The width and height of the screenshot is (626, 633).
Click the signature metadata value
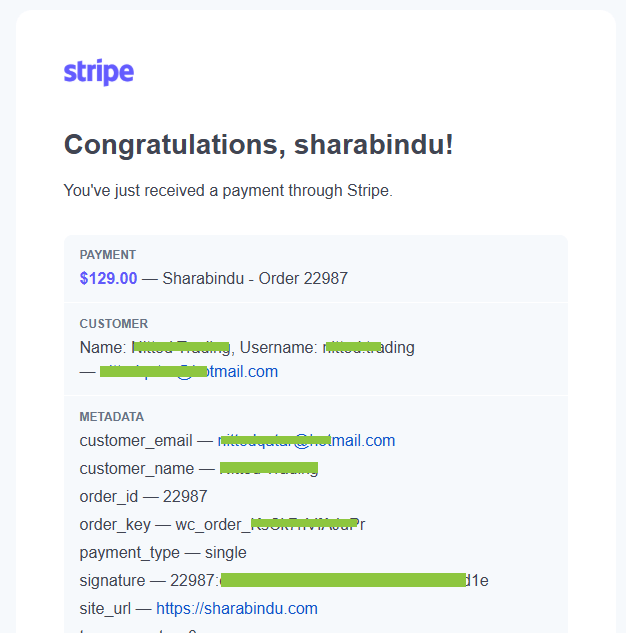(329, 581)
